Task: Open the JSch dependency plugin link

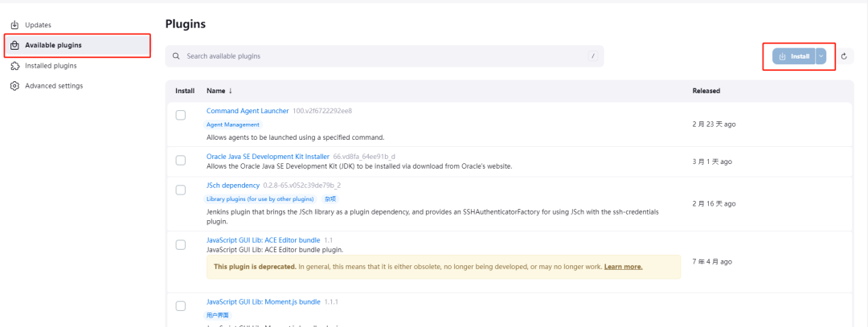Action: (233, 186)
